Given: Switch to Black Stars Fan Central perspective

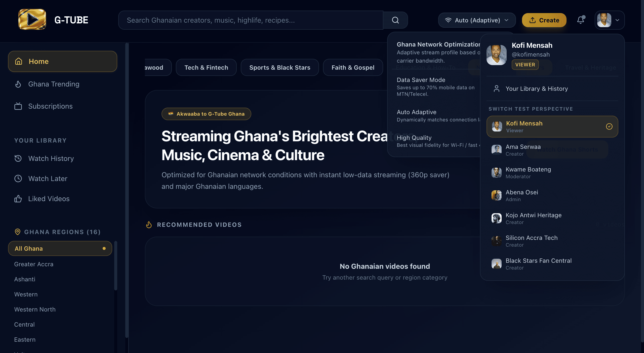Looking at the screenshot, I should [552, 264].
